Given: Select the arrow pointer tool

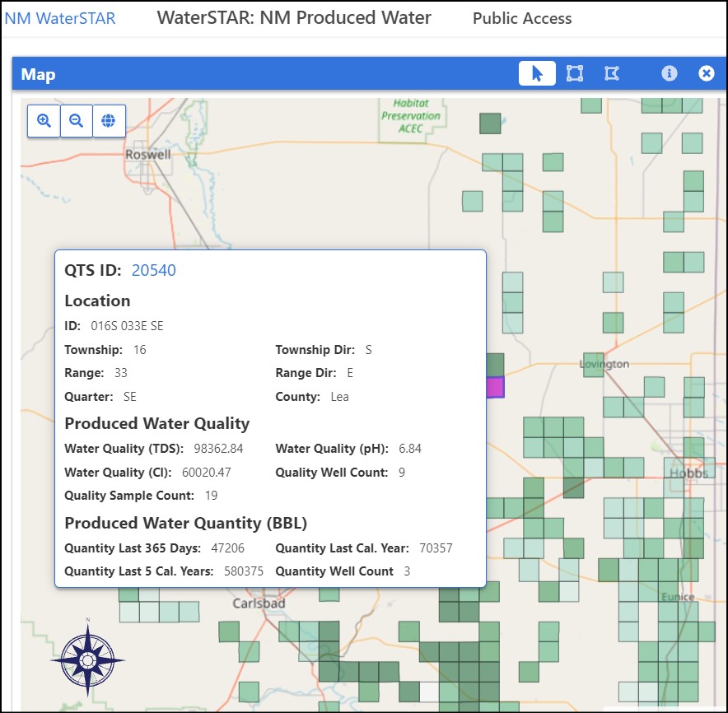Looking at the screenshot, I should click(537, 73).
